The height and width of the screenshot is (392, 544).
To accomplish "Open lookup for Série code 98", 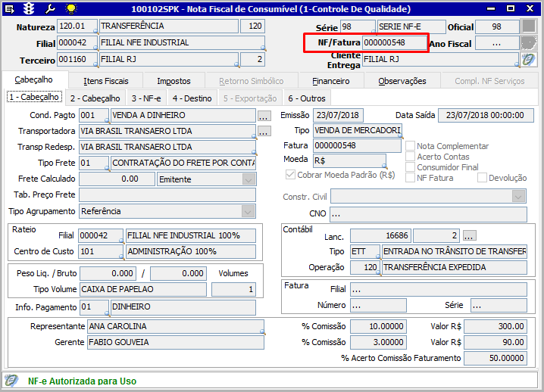I will [374, 33].
